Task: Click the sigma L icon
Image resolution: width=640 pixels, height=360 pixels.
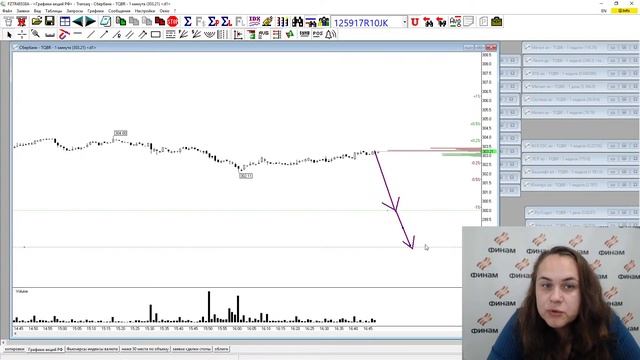Action: (x=227, y=21)
